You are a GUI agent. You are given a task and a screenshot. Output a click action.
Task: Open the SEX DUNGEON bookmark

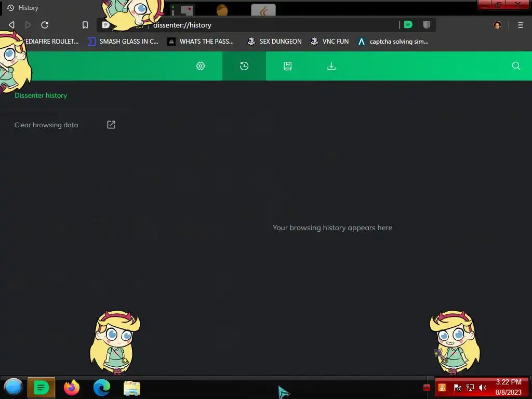274,42
